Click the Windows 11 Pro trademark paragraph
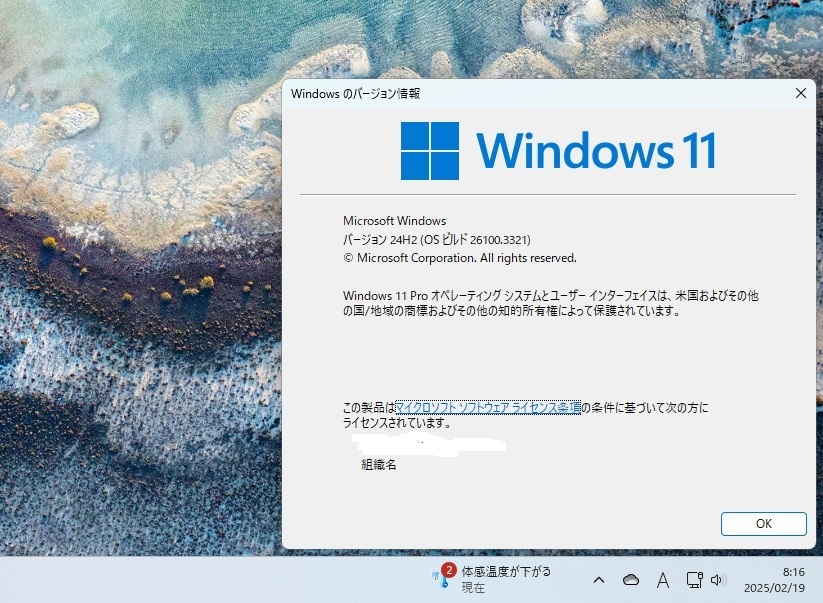The image size is (823, 603). [551, 303]
